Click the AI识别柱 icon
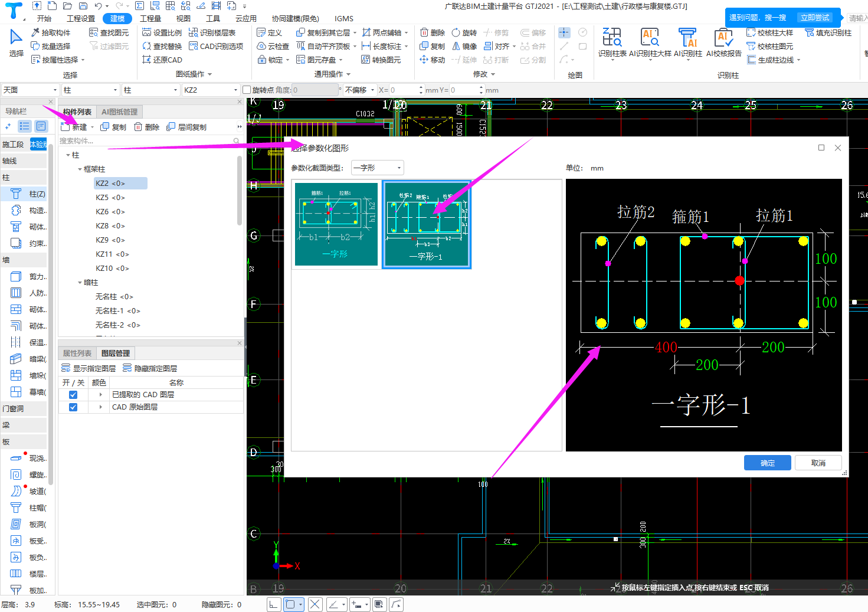The height and width of the screenshot is (612, 868). 687,42
